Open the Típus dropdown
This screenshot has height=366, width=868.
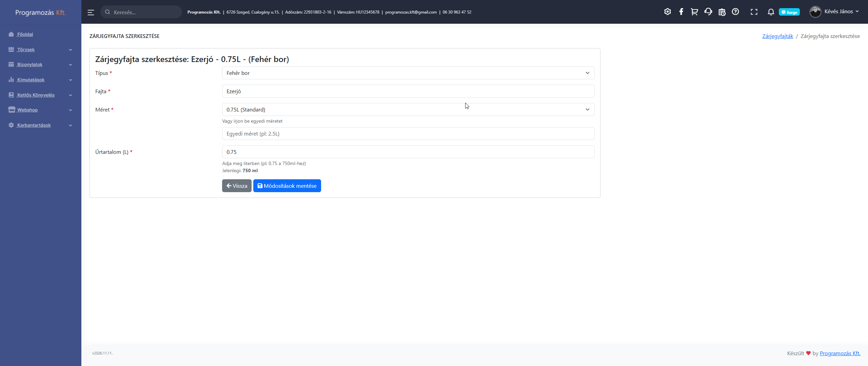click(x=408, y=73)
